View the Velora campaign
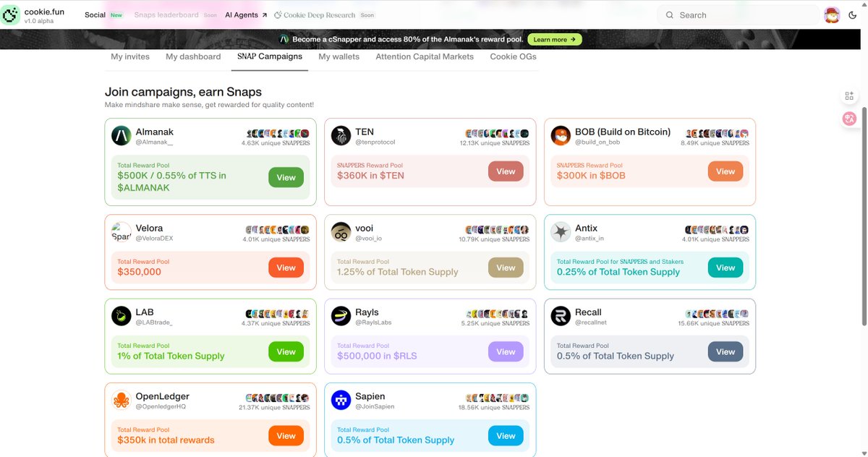This screenshot has width=868, height=457. 286,268
